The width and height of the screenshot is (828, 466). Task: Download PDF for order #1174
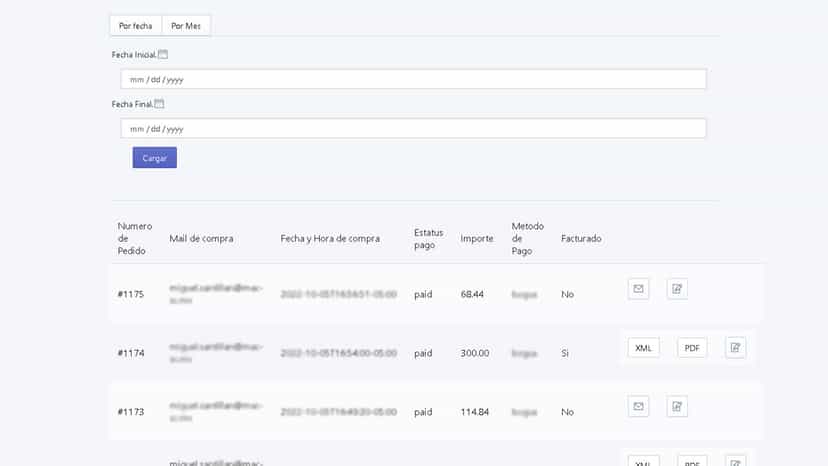coord(692,348)
